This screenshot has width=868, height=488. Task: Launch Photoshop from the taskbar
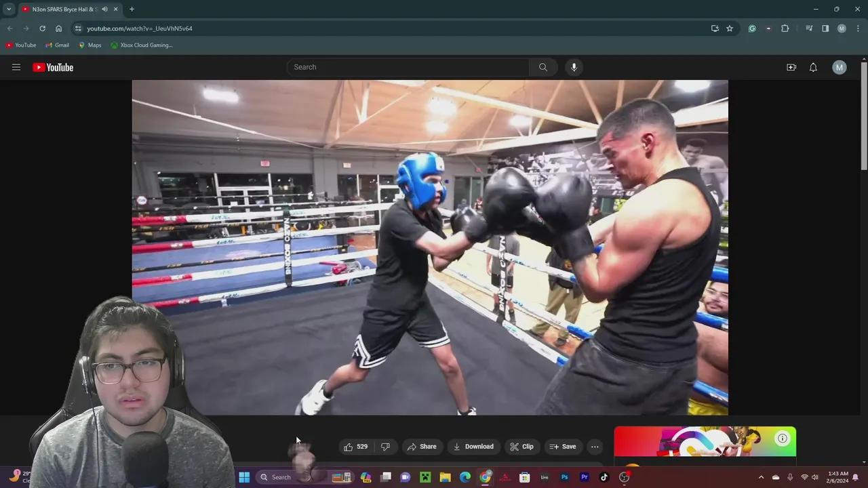pyautogui.click(x=564, y=477)
